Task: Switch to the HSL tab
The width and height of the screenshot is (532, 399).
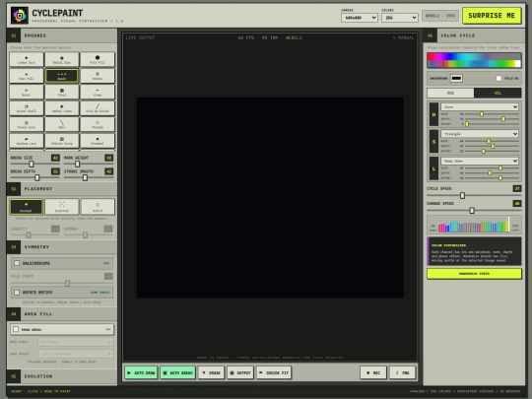Action: (x=498, y=93)
